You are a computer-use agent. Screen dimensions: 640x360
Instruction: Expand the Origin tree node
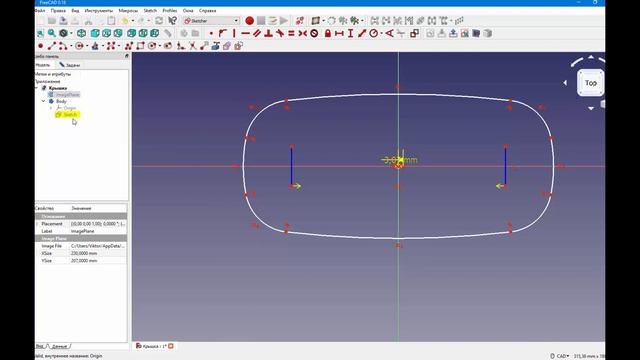(51, 108)
